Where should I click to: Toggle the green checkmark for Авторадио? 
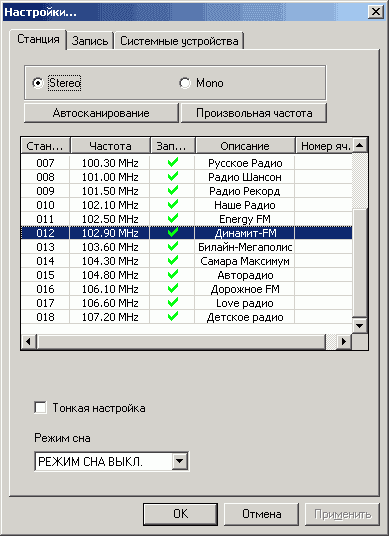point(173,275)
